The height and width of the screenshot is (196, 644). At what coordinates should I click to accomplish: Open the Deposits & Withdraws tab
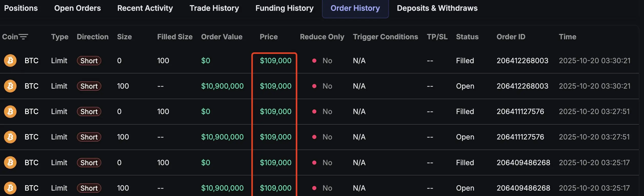tap(437, 8)
